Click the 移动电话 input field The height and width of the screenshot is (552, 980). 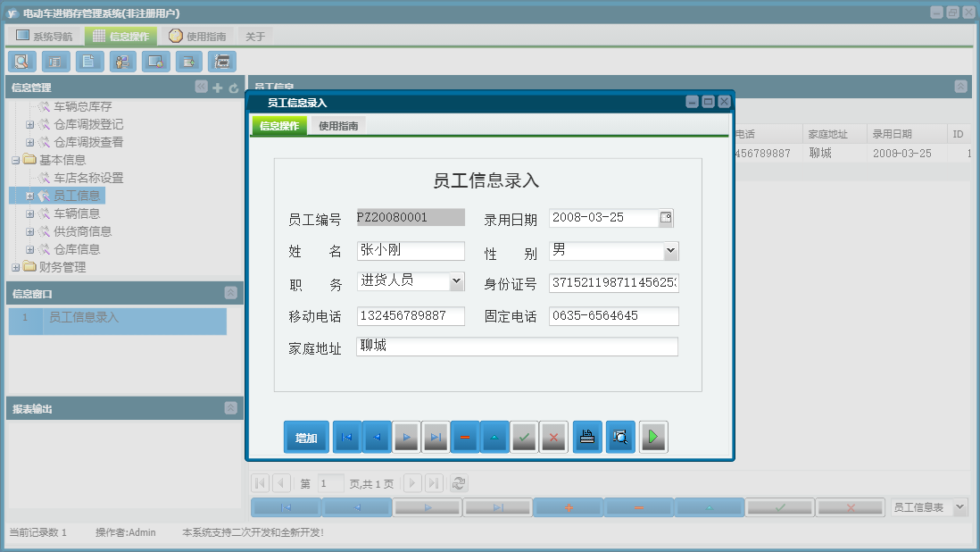point(411,315)
